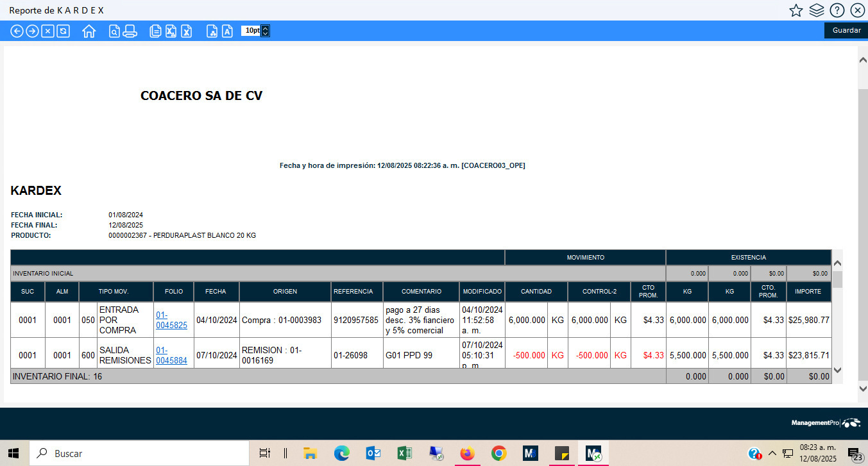Click the Guardar button
The image size is (868, 466).
pos(846,30)
